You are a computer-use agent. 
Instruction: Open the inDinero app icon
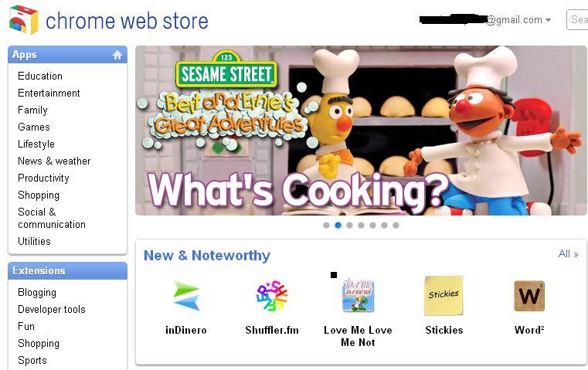[186, 296]
